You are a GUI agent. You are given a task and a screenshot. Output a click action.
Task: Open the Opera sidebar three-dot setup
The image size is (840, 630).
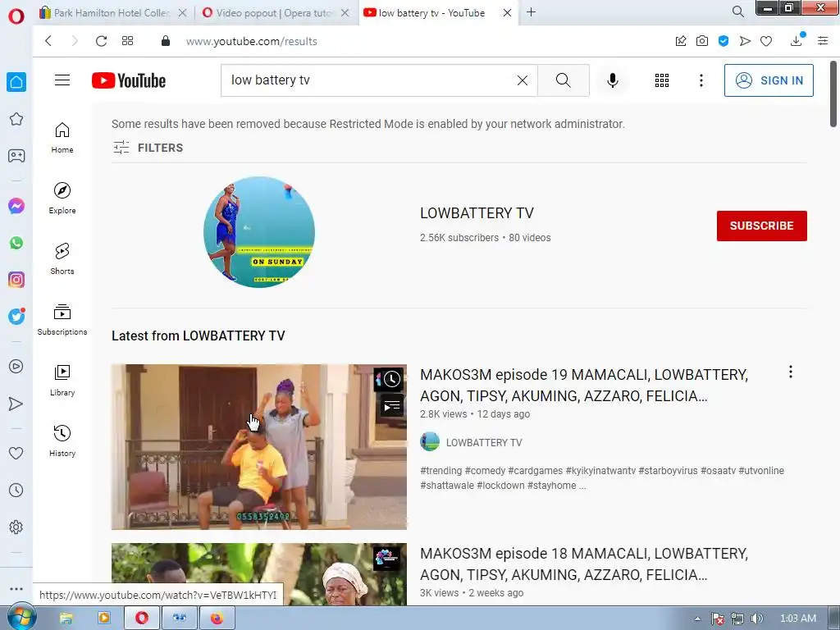pos(16,589)
